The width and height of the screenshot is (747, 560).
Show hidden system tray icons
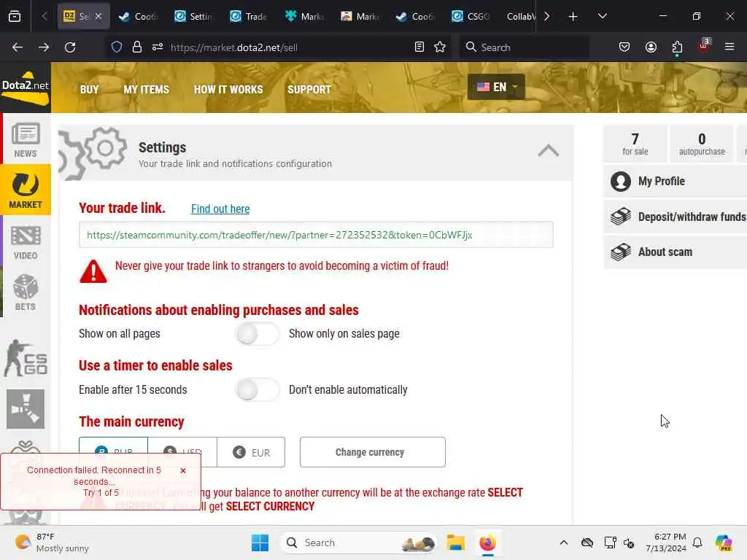[x=564, y=542]
